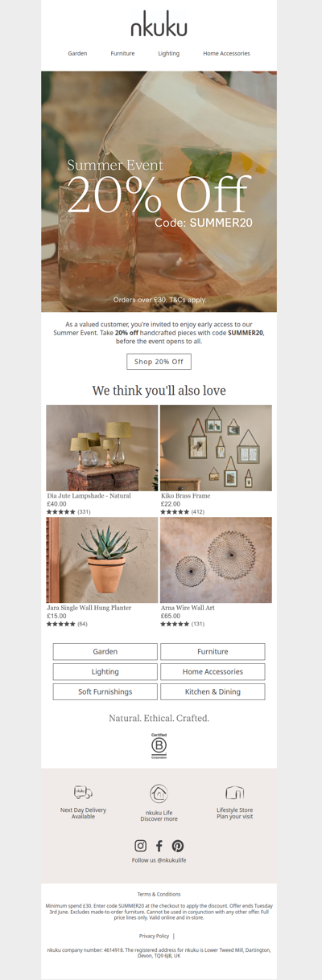Open the Facebook icon
The width and height of the screenshot is (322, 980).
[159, 846]
